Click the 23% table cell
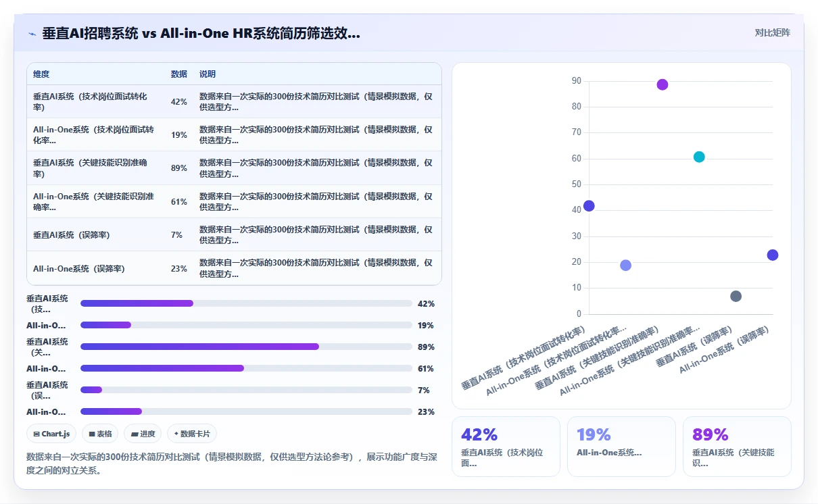The height and width of the screenshot is (504, 818). [179, 268]
